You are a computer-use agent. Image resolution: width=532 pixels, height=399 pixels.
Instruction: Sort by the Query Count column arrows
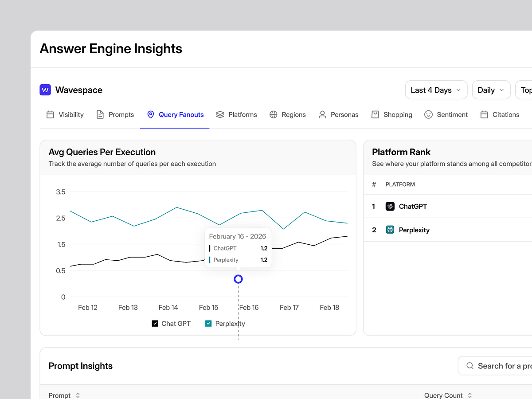pyautogui.click(x=470, y=395)
